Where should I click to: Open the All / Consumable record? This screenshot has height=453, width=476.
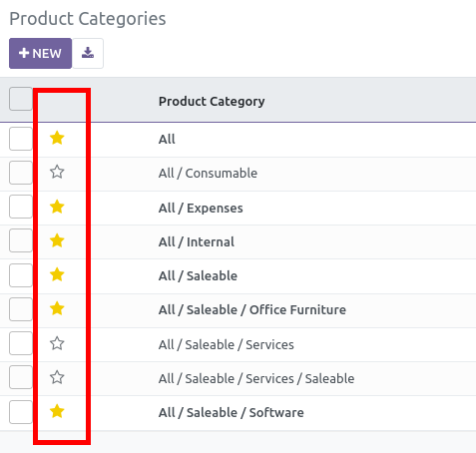208,174
